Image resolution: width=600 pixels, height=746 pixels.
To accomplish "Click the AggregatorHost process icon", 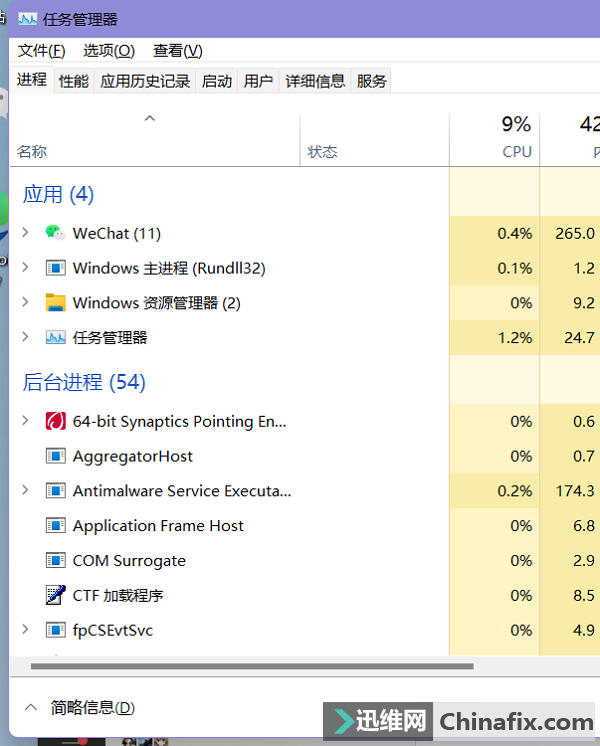I will (x=55, y=456).
